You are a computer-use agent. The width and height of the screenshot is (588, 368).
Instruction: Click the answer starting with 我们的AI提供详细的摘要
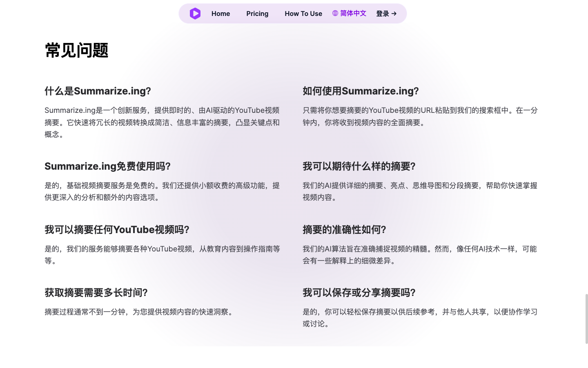[x=420, y=191]
